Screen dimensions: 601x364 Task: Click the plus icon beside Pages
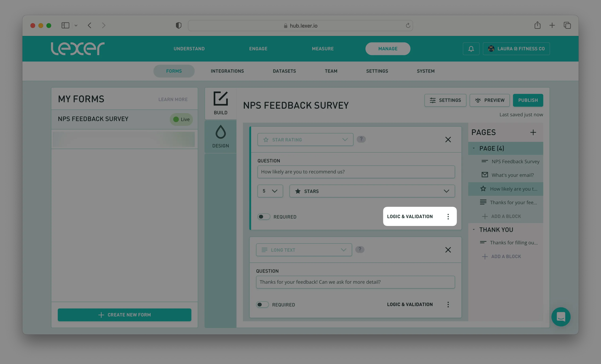click(533, 132)
